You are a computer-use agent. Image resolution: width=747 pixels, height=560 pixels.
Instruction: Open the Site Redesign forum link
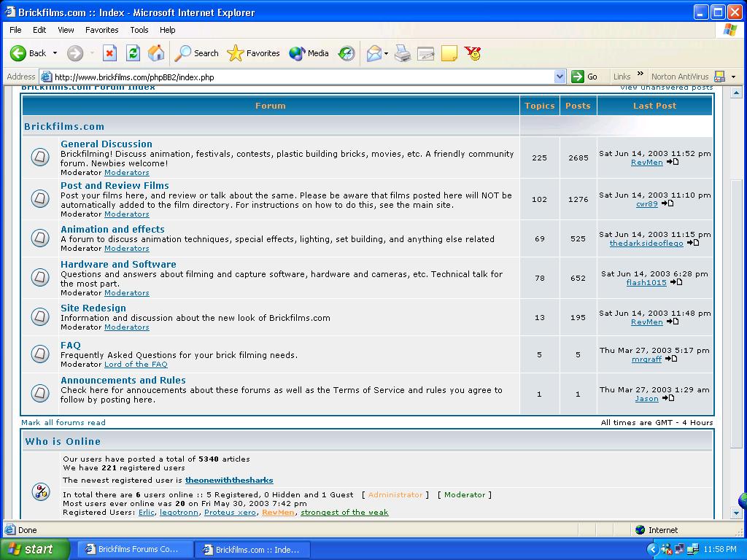[x=93, y=308]
